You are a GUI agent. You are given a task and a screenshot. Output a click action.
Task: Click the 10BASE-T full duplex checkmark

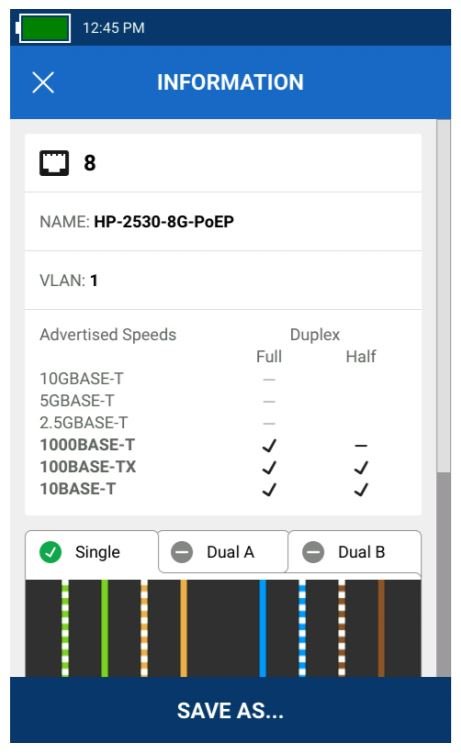pos(269,489)
